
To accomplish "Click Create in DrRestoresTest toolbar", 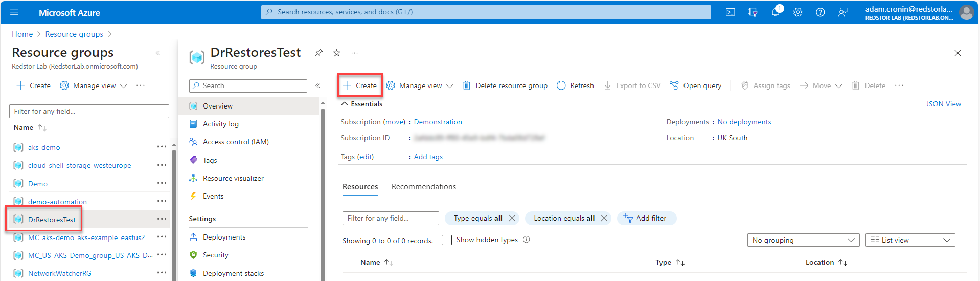I will (360, 85).
